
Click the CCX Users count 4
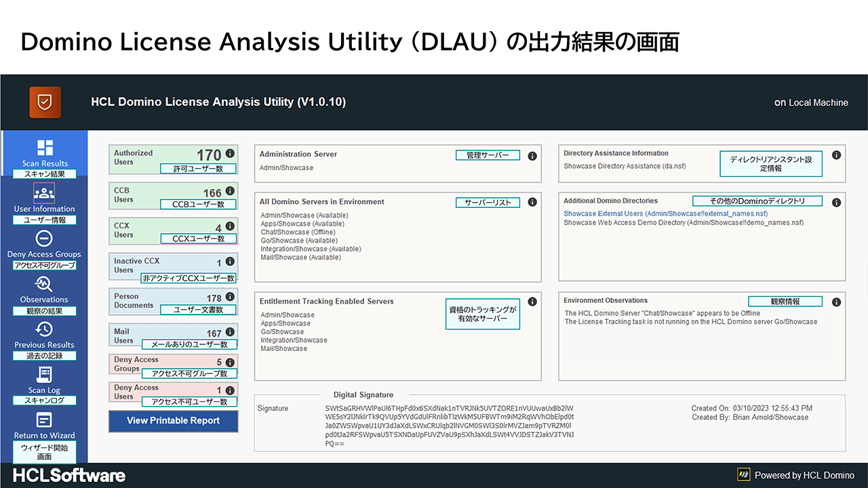pyautogui.click(x=218, y=228)
